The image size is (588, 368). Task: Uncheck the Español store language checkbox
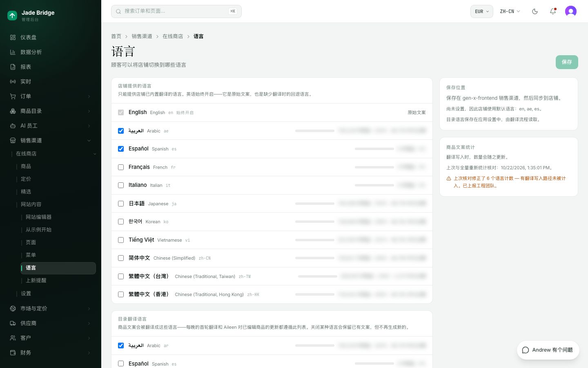(x=121, y=149)
